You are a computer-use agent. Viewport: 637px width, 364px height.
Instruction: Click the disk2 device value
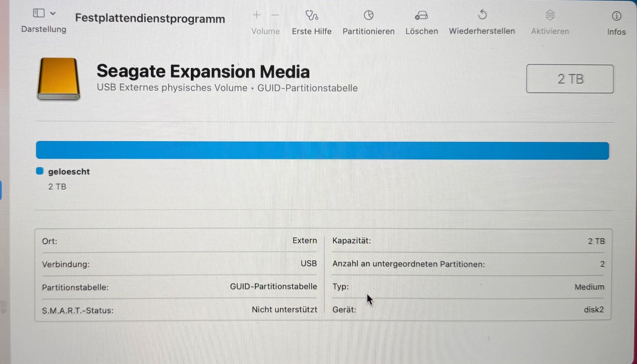(593, 310)
